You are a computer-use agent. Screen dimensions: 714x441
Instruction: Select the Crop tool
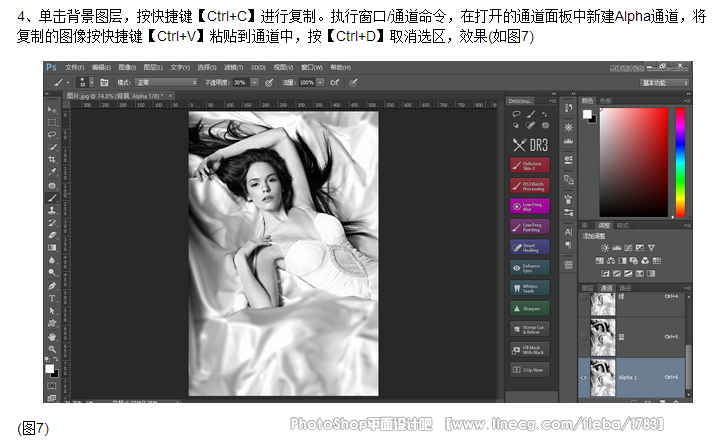52,159
